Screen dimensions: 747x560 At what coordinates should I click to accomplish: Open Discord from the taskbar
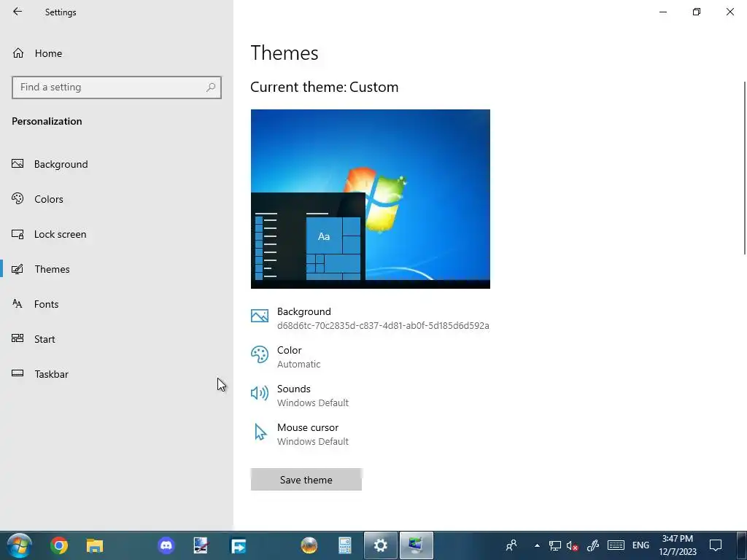tap(166, 545)
